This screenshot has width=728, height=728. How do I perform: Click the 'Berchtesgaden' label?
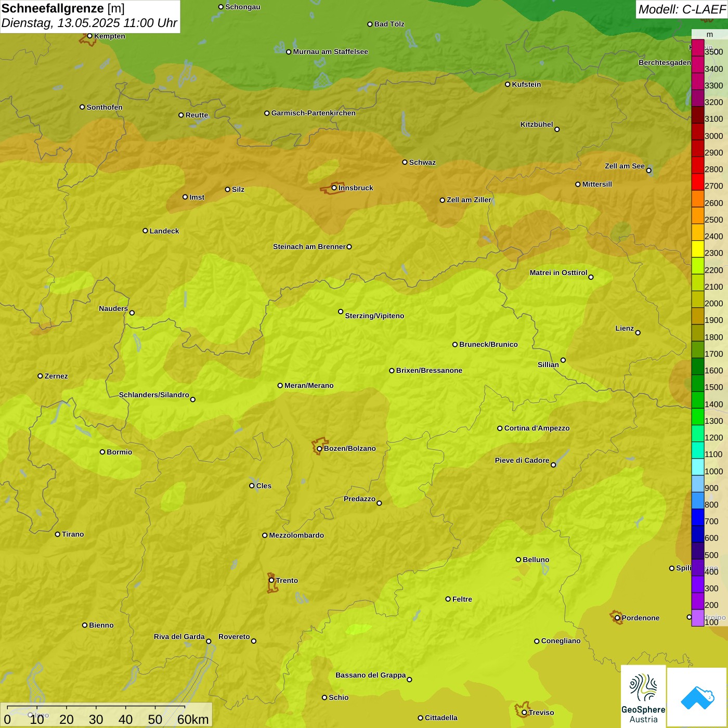[x=665, y=62]
